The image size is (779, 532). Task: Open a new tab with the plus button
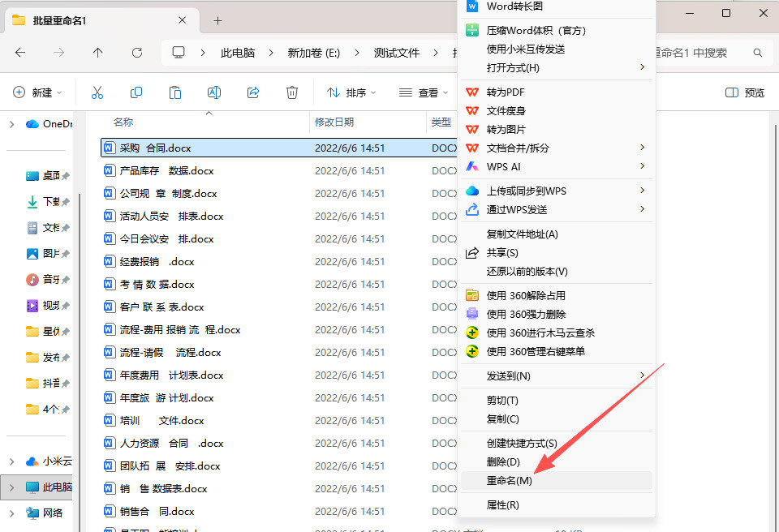[217, 20]
